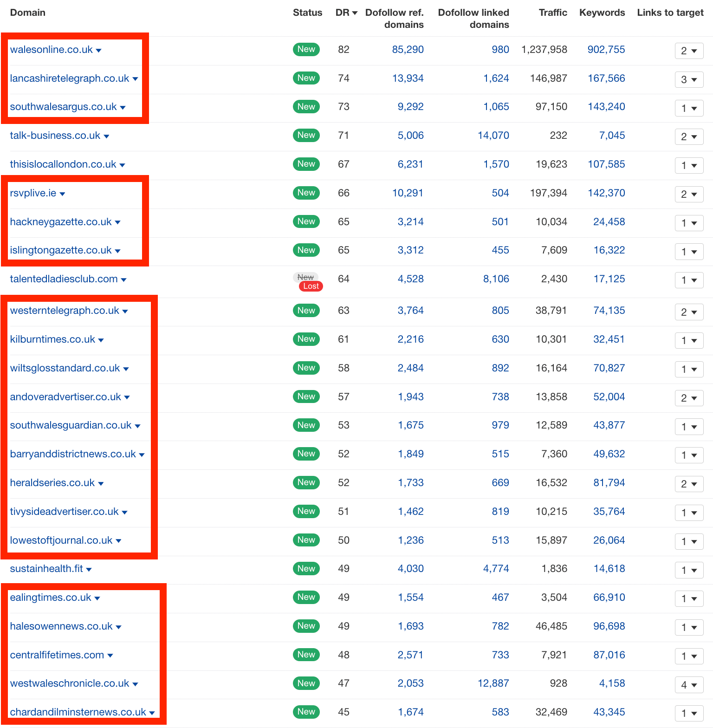Open 8,106 linked domains for talentedladiesclub
Image resolution: width=713 pixels, height=728 pixels.
[x=496, y=279]
